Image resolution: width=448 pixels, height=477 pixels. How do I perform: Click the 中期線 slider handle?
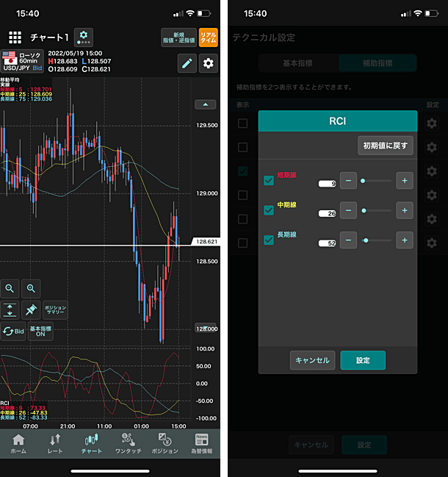tap(364, 210)
